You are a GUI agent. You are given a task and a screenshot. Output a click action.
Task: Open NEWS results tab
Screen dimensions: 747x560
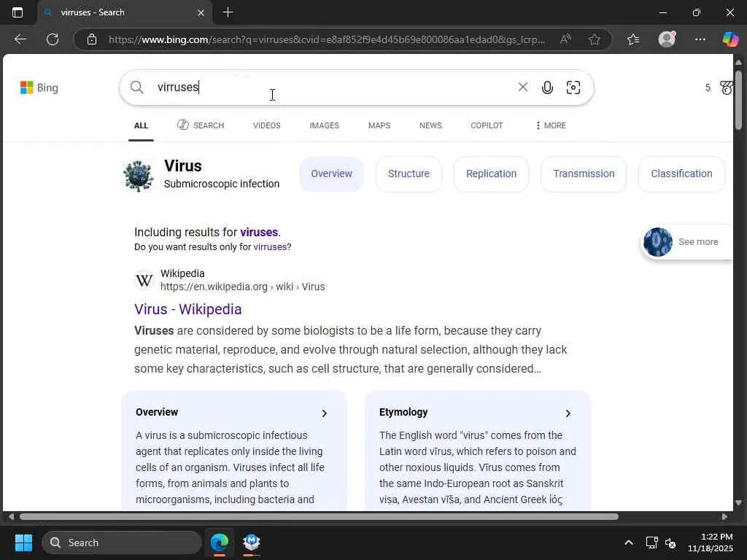430,125
